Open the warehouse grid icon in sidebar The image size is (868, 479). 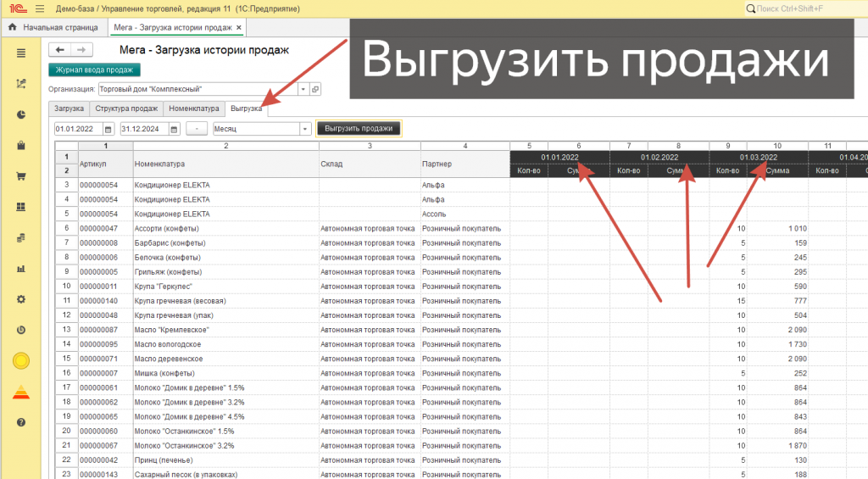[x=21, y=207]
